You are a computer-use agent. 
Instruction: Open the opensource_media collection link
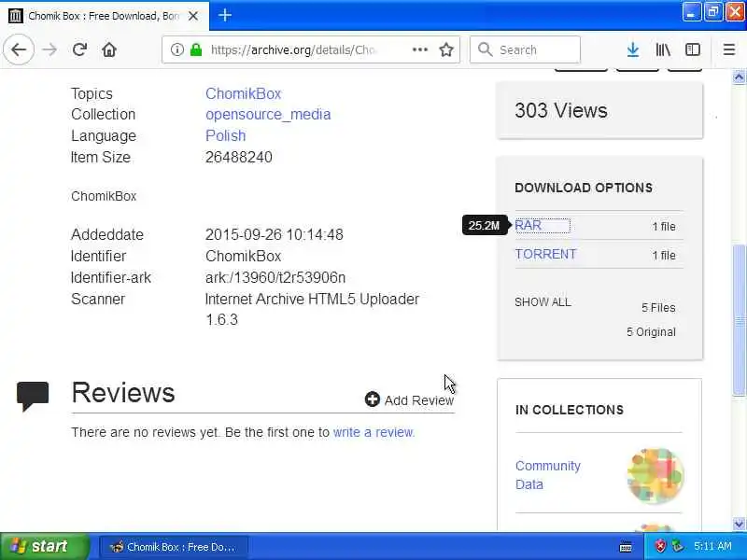point(268,114)
